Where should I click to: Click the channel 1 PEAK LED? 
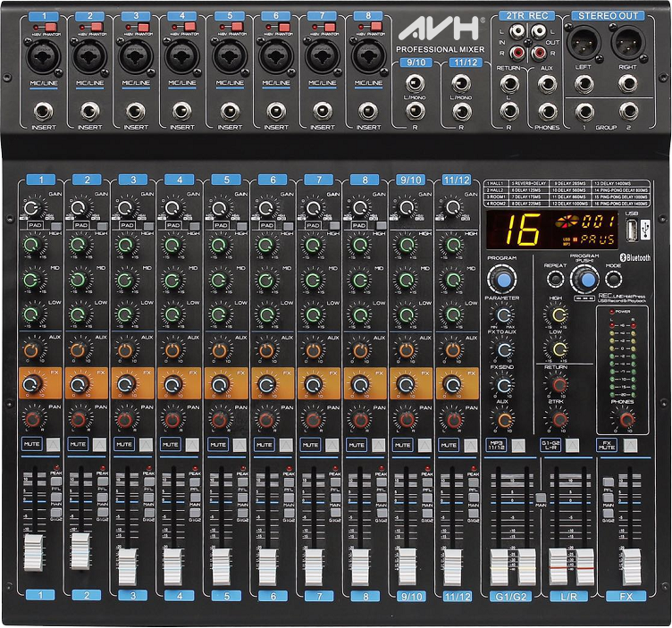click(55, 468)
